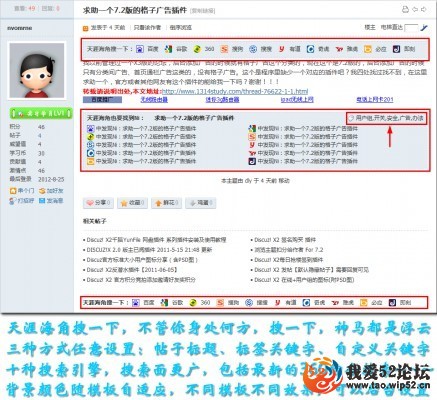Click the elevator go arrow icon
Image resolution: width=437 pixels, height=400 pixels.
pyautogui.click(x=423, y=28)
